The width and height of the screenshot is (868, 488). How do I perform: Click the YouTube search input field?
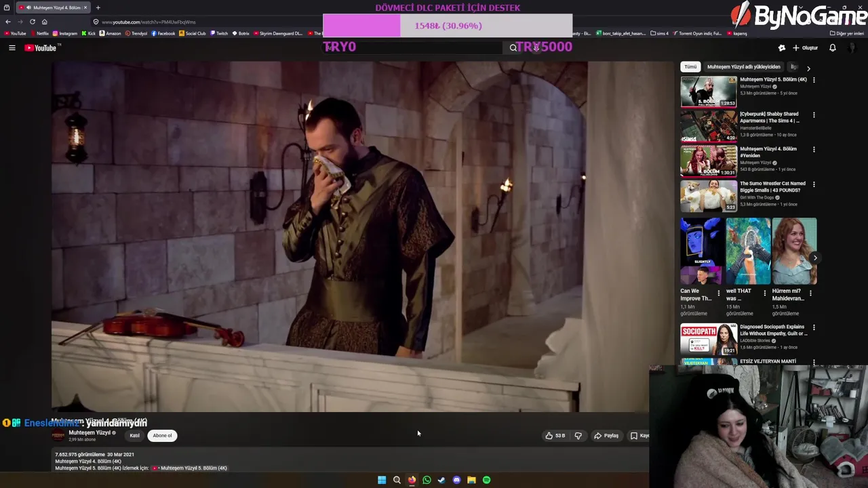click(x=414, y=47)
